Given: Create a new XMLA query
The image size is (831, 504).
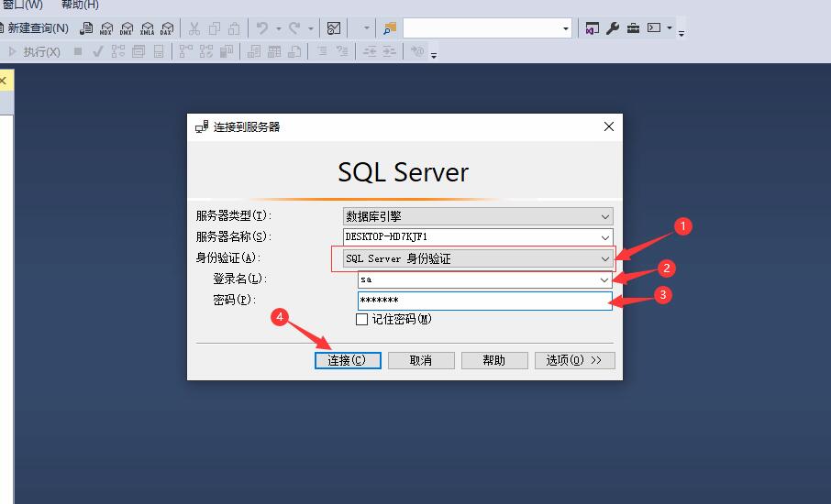Looking at the screenshot, I should point(147,28).
